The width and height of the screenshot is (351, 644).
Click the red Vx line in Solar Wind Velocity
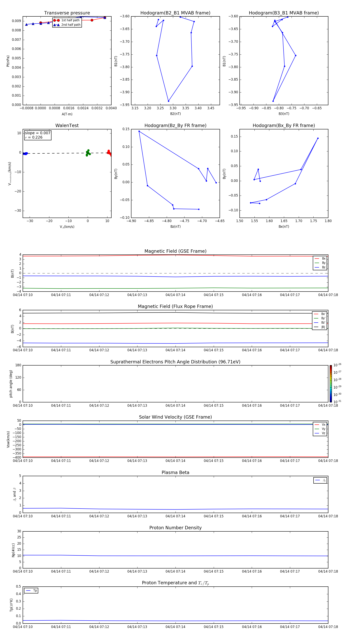point(175,457)
